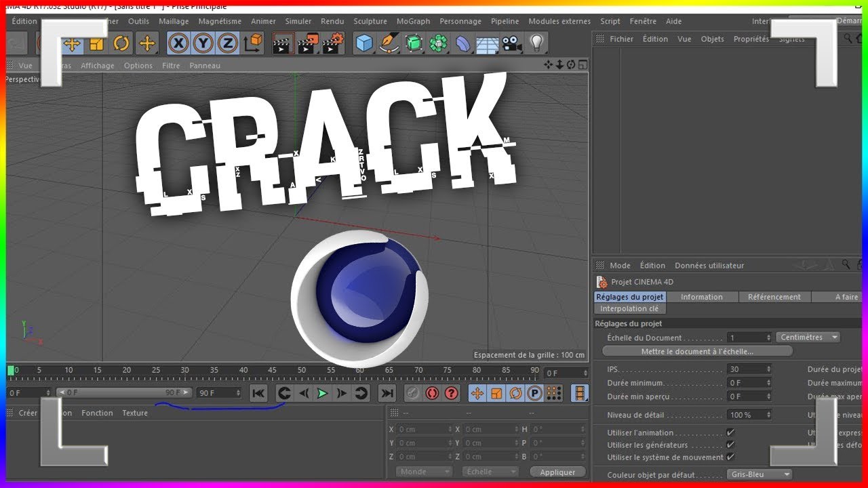
Task: Click frame 45 on timeline ruler
Action: (x=272, y=370)
